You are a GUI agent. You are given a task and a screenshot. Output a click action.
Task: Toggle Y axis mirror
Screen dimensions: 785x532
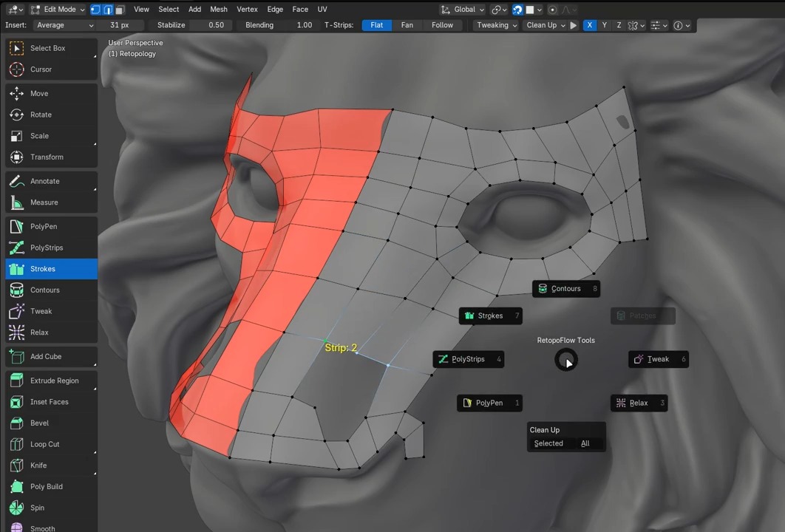pos(604,25)
